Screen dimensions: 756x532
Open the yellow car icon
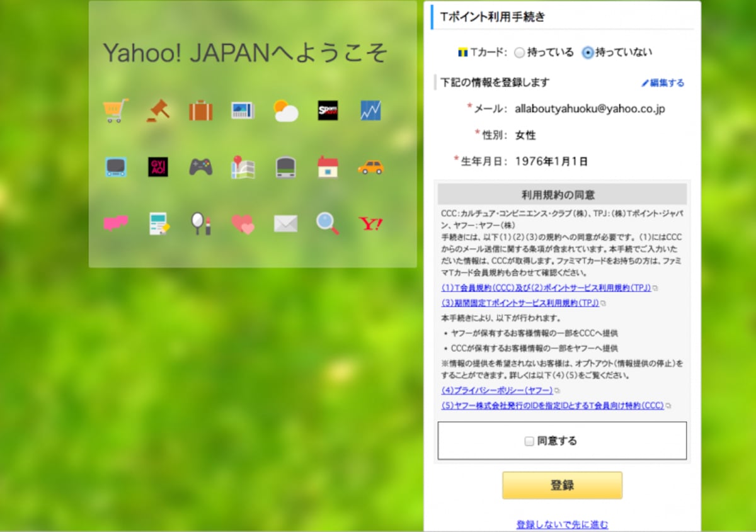[370, 167]
